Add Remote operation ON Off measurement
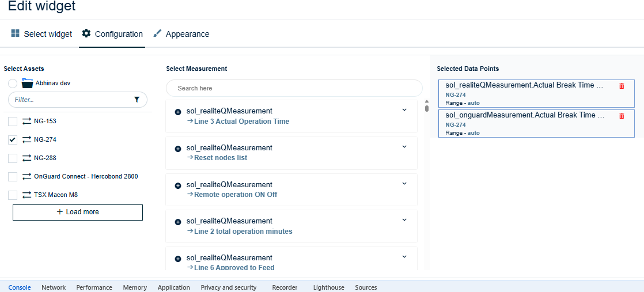 tap(178, 185)
